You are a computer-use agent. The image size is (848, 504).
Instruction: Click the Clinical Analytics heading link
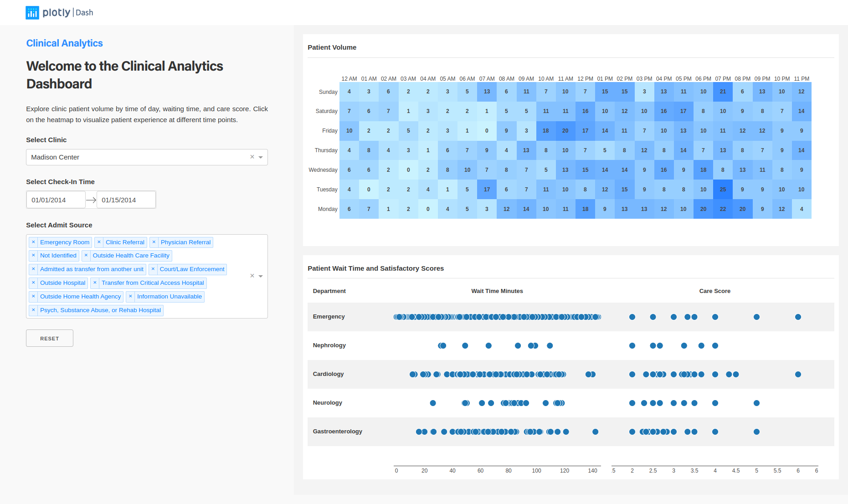64,43
